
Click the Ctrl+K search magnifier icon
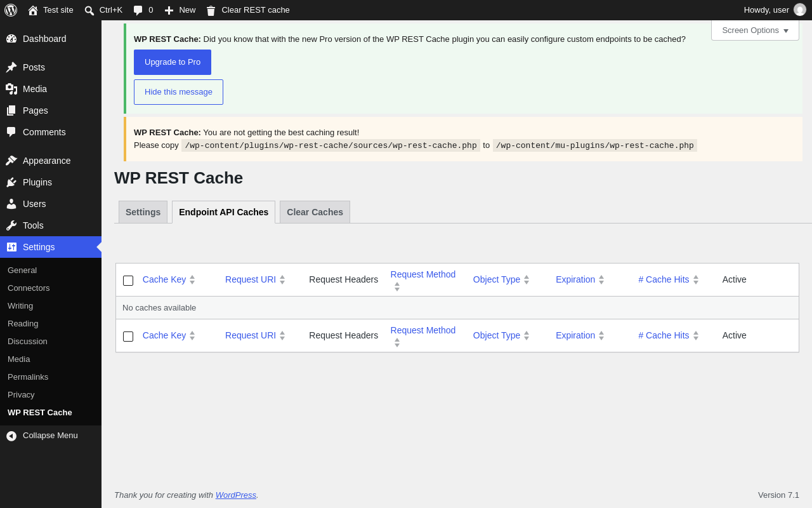click(x=89, y=10)
